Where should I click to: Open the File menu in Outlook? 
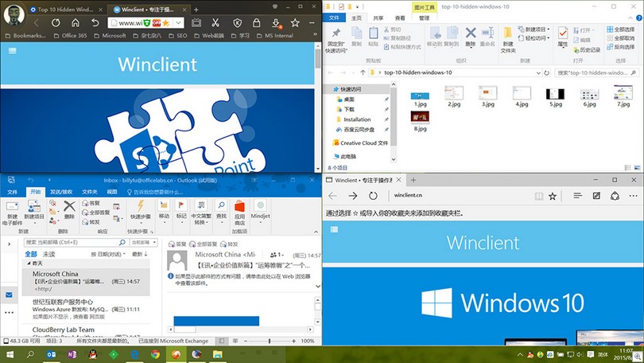coord(12,192)
